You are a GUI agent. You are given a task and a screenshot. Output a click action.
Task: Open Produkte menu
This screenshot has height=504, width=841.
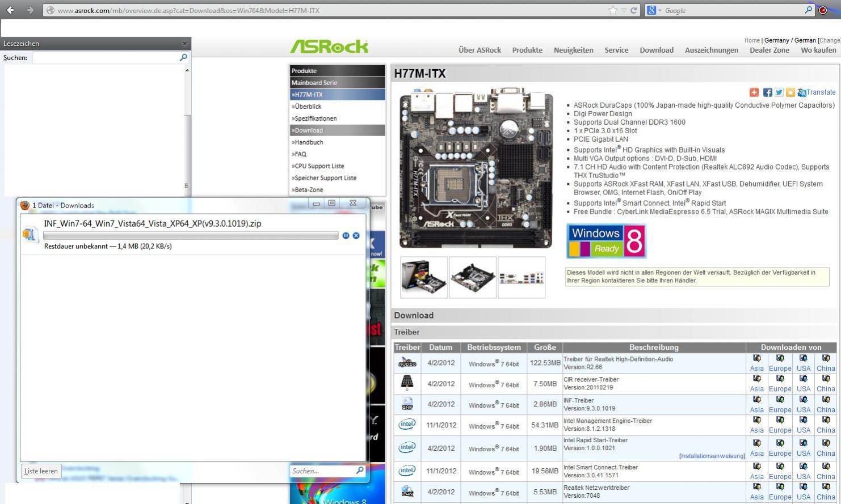click(x=527, y=50)
